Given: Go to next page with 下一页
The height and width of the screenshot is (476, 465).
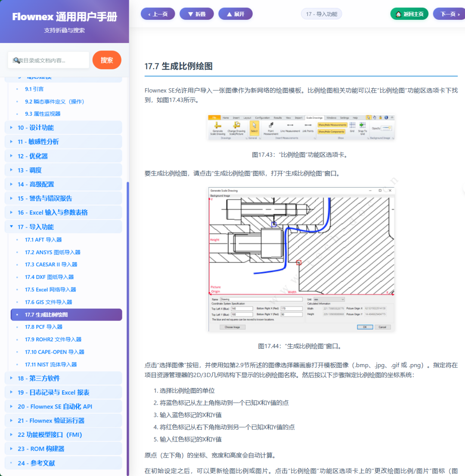Looking at the screenshot, I should coord(449,14).
